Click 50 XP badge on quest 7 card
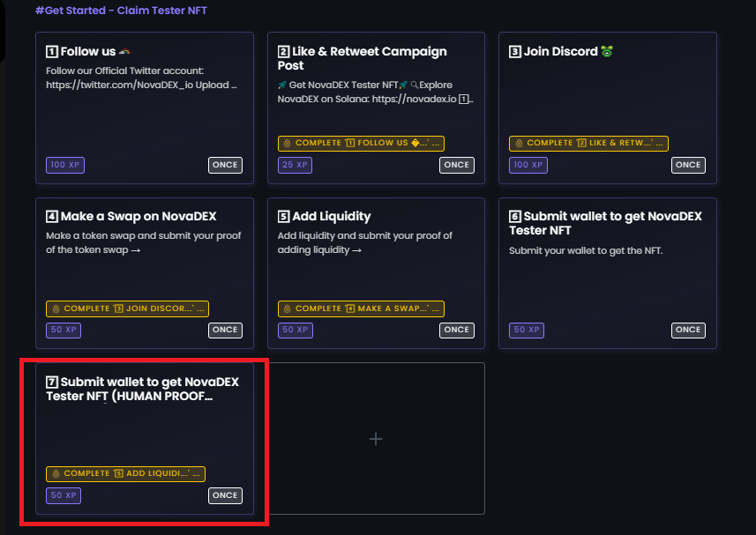756x535 pixels. [64, 495]
